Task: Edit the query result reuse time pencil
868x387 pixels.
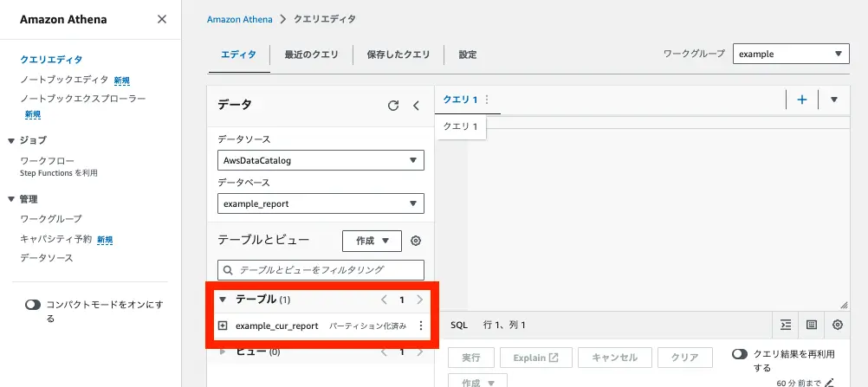Action: click(829, 382)
